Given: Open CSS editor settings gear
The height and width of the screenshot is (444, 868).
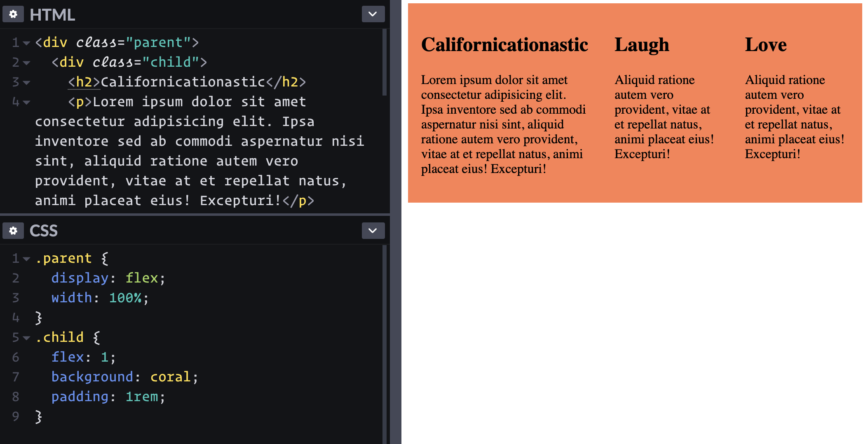Looking at the screenshot, I should [13, 231].
